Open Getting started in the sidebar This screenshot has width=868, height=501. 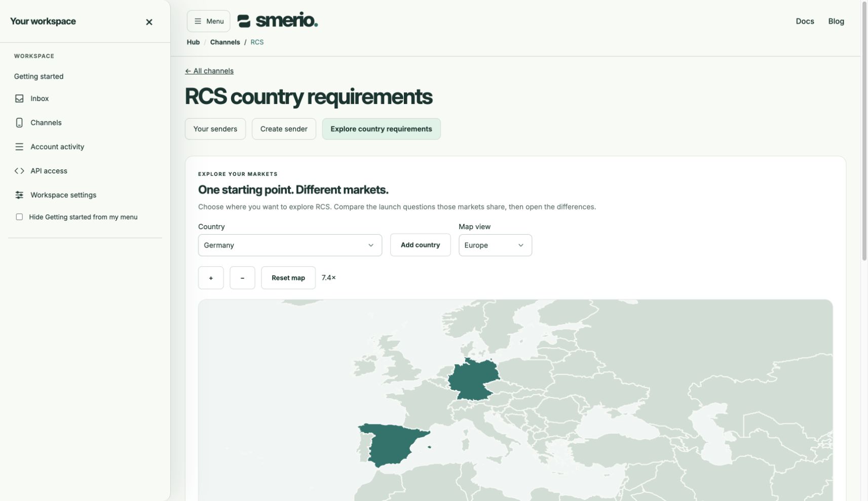click(x=39, y=77)
